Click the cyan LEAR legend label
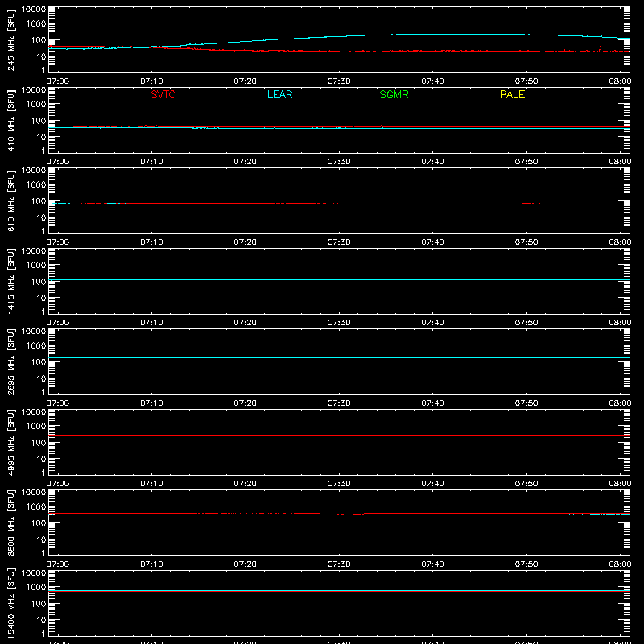 tap(279, 94)
